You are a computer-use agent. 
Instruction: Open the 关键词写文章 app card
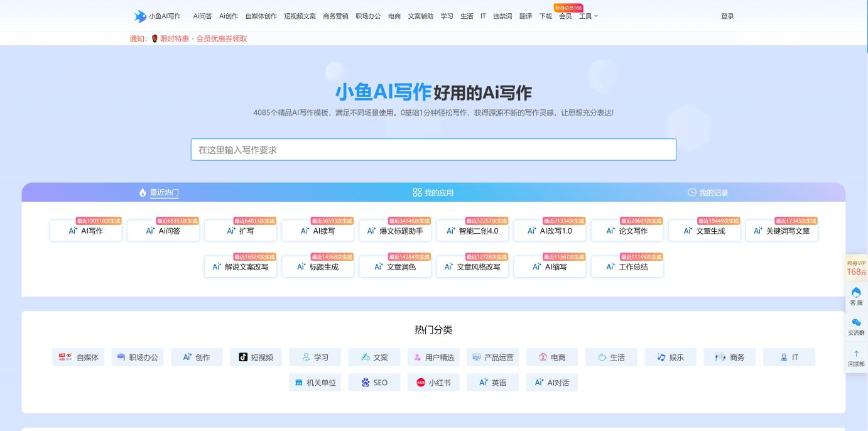tap(781, 231)
